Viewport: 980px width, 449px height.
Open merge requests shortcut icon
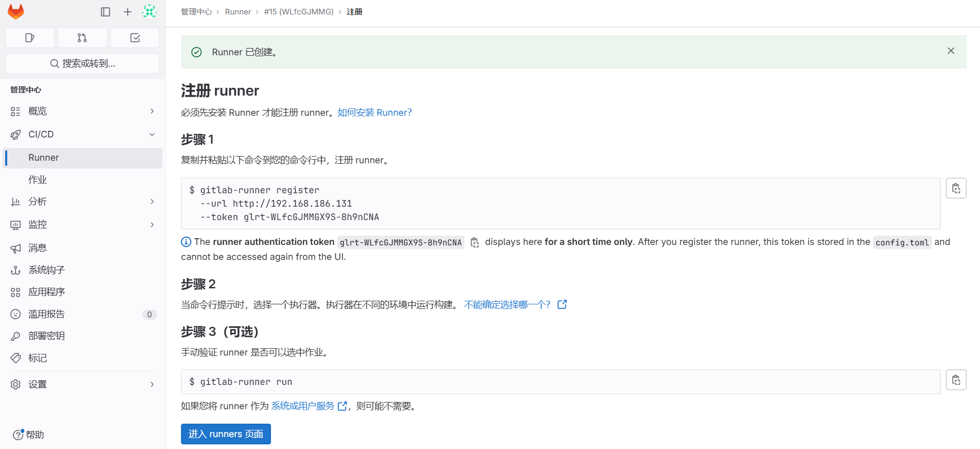click(x=82, y=38)
